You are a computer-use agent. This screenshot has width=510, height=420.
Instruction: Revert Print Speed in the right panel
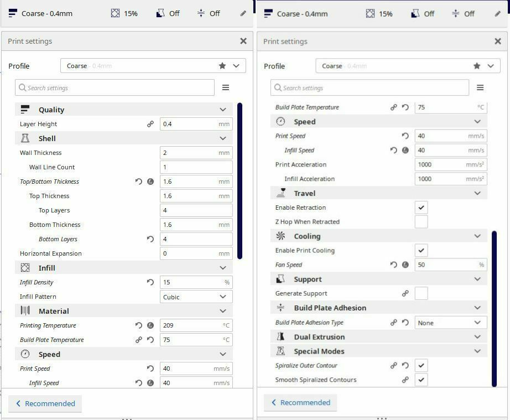click(x=405, y=136)
